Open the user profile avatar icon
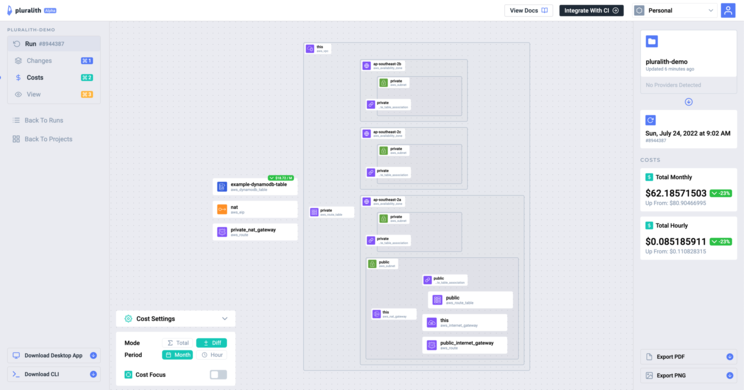Viewport: 744px width, 390px height. [x=728, y=10]
